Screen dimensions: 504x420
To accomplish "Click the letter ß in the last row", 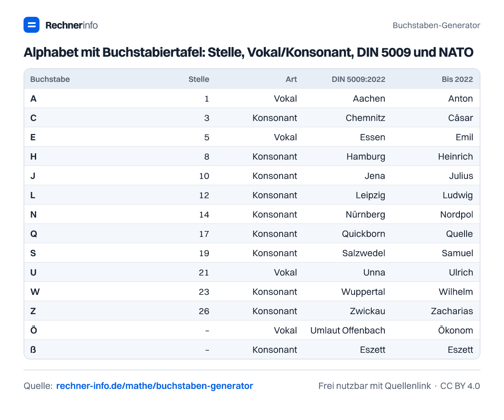I will pyautogui.click(x=33, y=350).
